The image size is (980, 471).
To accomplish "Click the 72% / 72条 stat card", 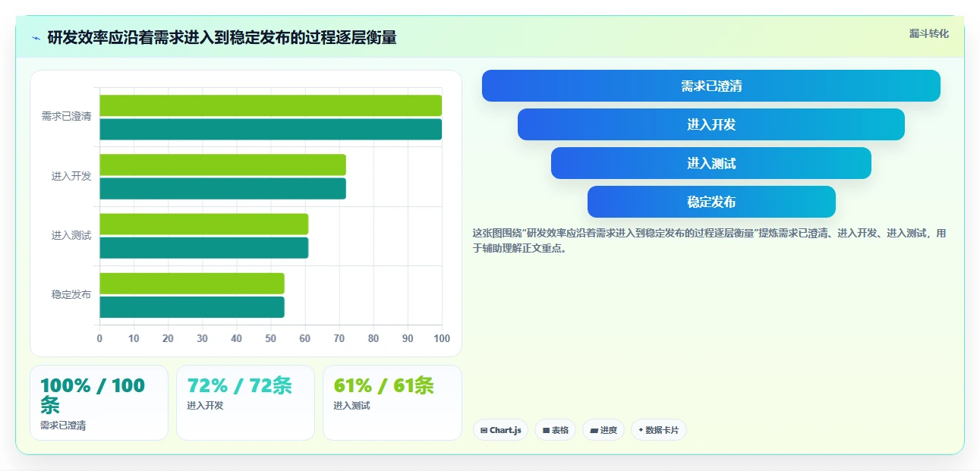I will click(245, 403).
